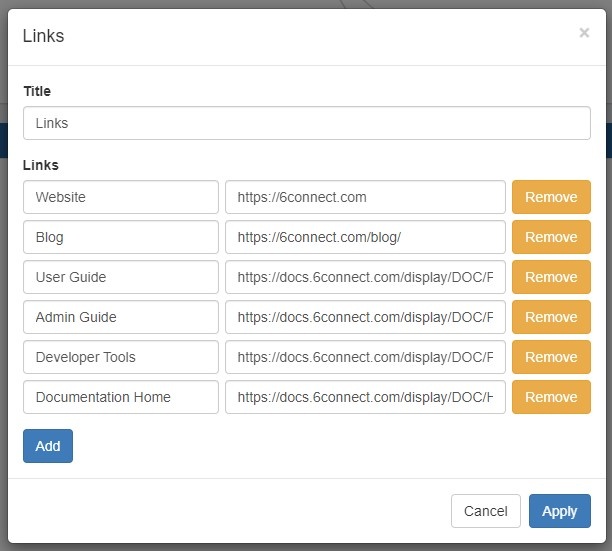This screenshot has height=551, width=612.
Task: Edit the User Guide URL field
Action: click(365, 277)
